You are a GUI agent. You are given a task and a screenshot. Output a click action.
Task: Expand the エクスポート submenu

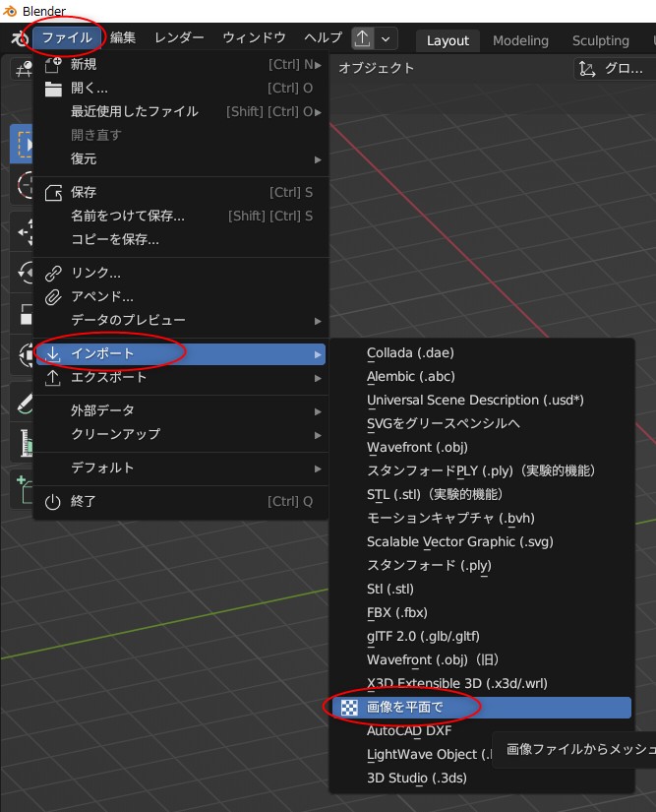coord(181,378)
